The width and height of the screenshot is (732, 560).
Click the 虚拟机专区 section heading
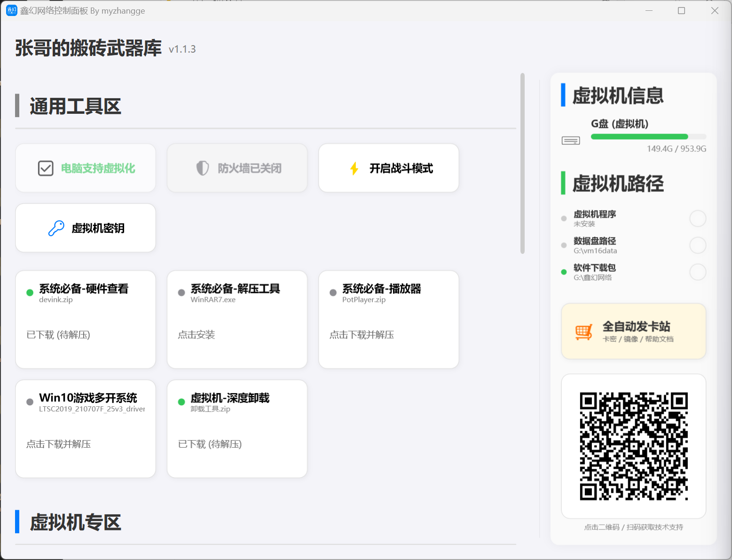click(x=75, y=522)
